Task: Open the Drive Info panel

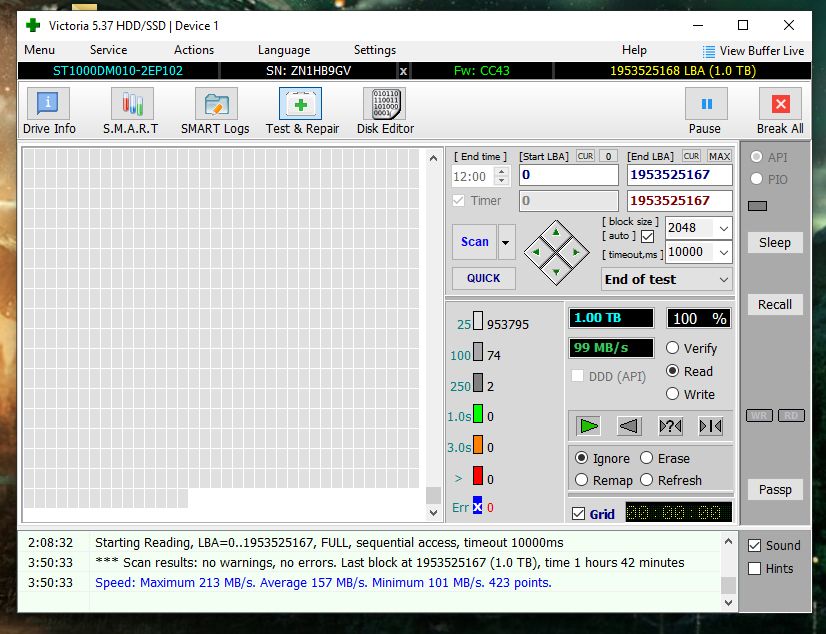Action: coord(48,104)
